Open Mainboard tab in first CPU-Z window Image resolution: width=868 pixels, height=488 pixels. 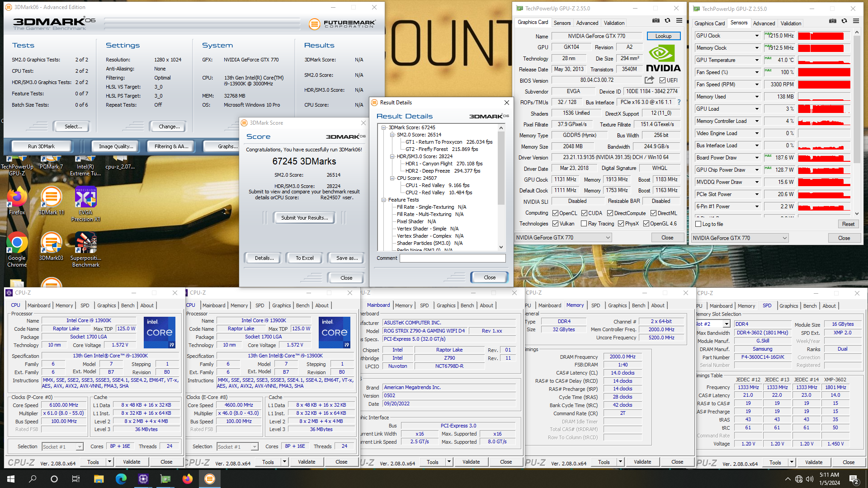tap(39, 305)
